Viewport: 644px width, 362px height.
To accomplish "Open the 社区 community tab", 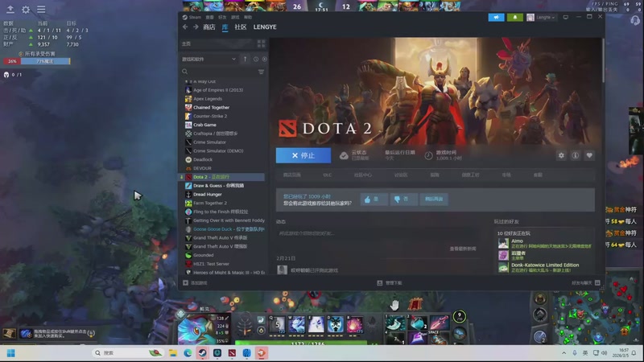I will 240,27.
